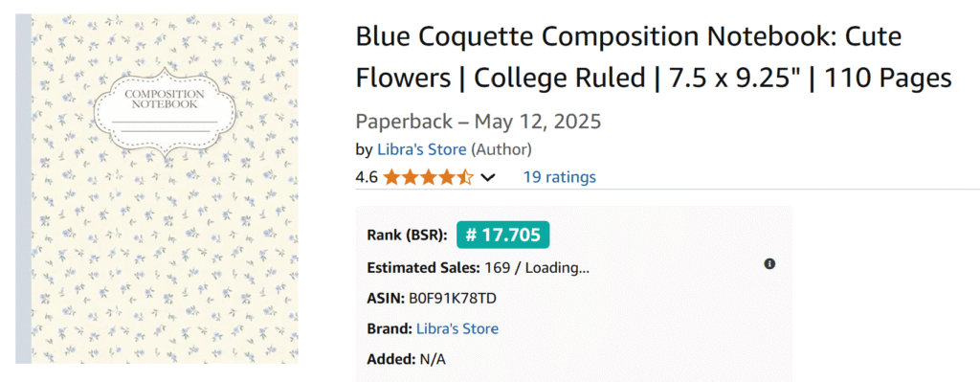Open the Libra's Store Brand link
Screen dimensions: 980x382
click(457, 328)
